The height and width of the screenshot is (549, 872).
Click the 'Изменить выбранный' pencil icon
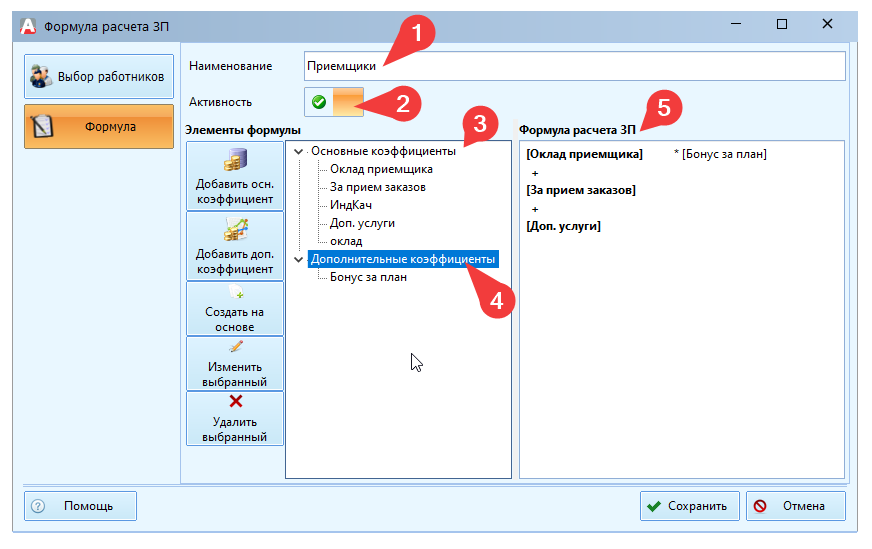click(x=235, y=348)
